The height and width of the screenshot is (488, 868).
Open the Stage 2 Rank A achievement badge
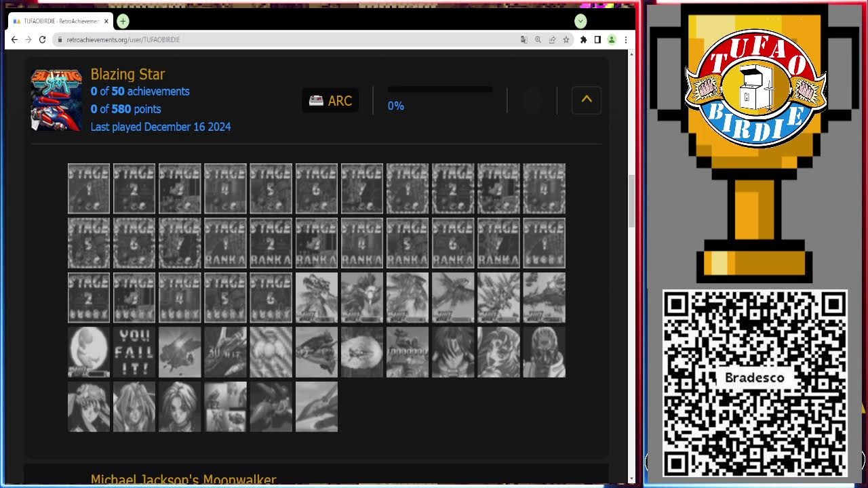click(271, 243)
